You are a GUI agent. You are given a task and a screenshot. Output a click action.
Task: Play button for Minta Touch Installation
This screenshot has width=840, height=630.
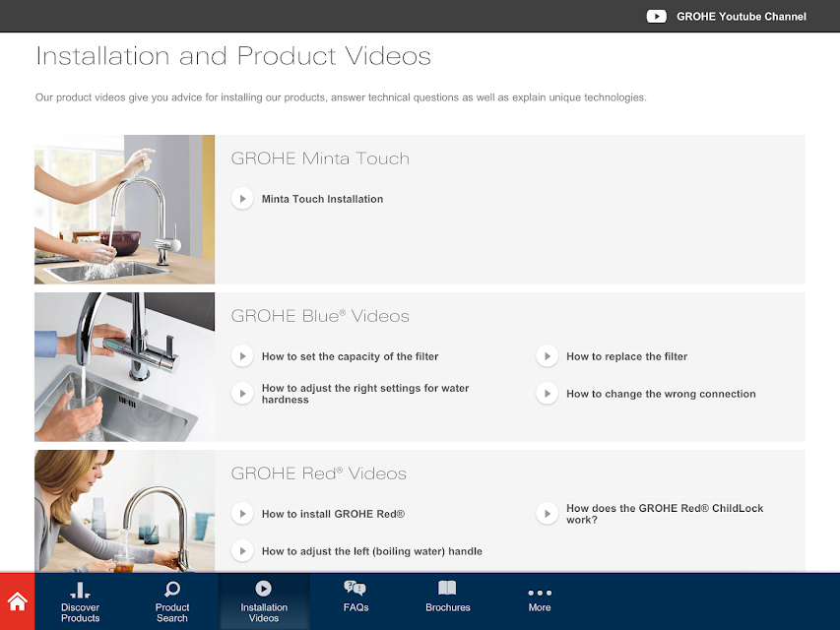point(242,199)
